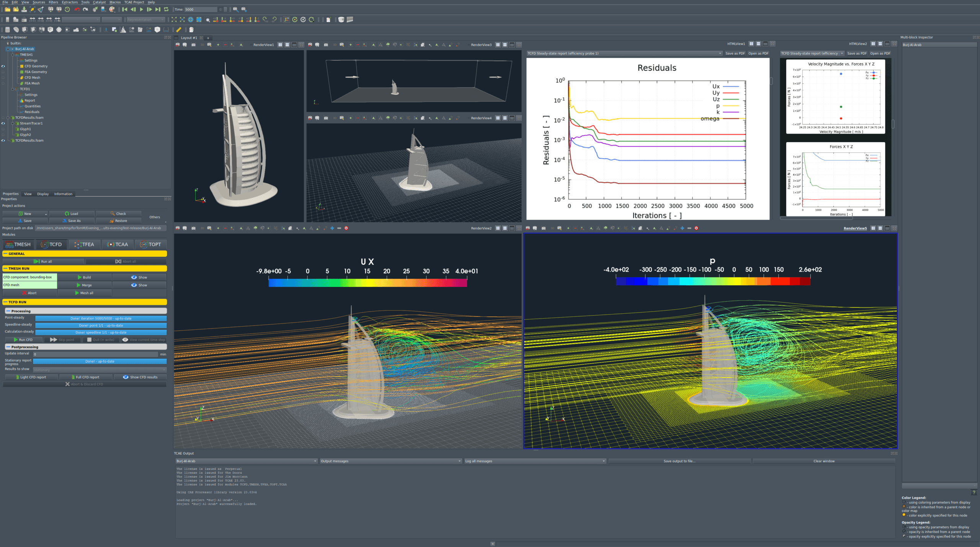Open the Calculator filter
The height and width of the screenshot is (547, 980).
click(x=7, y=29)
